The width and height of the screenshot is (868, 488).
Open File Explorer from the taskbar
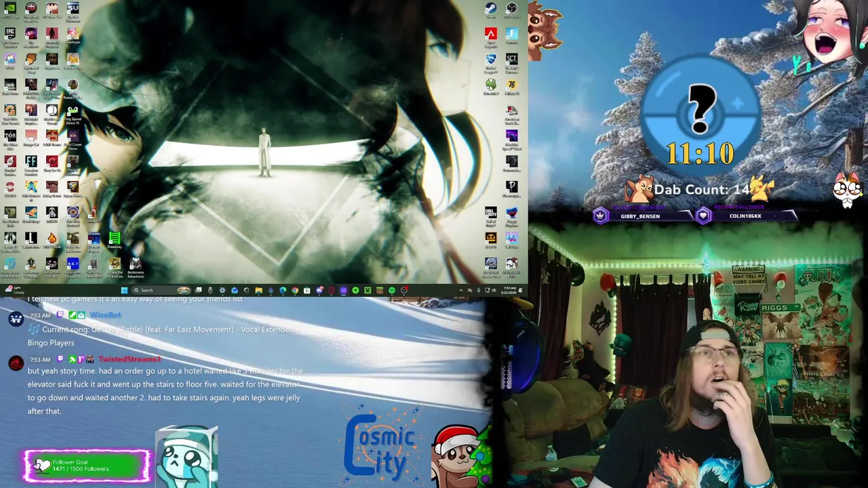pos(258,290)
